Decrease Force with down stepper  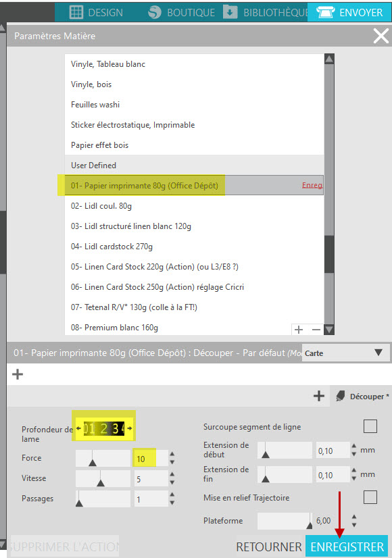(x=172, y=462)
